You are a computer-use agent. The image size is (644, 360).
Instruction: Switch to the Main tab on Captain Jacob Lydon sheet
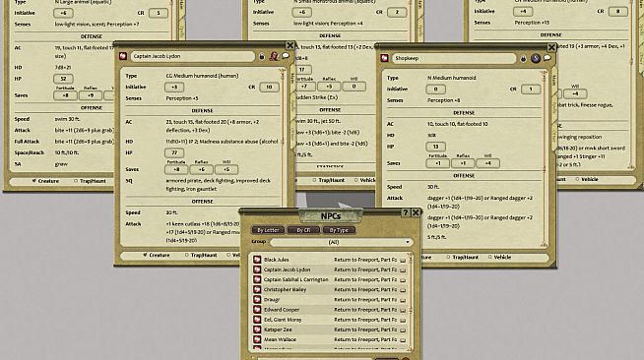point(292,77)
